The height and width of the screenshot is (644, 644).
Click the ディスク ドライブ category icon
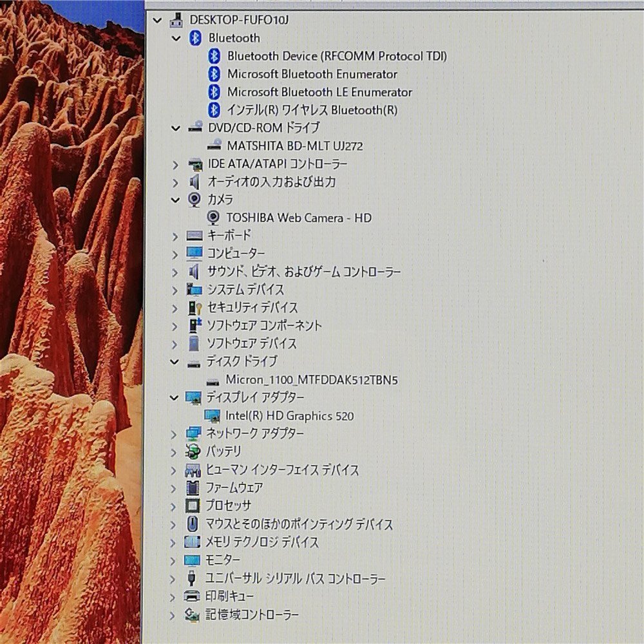coord(193,363)
